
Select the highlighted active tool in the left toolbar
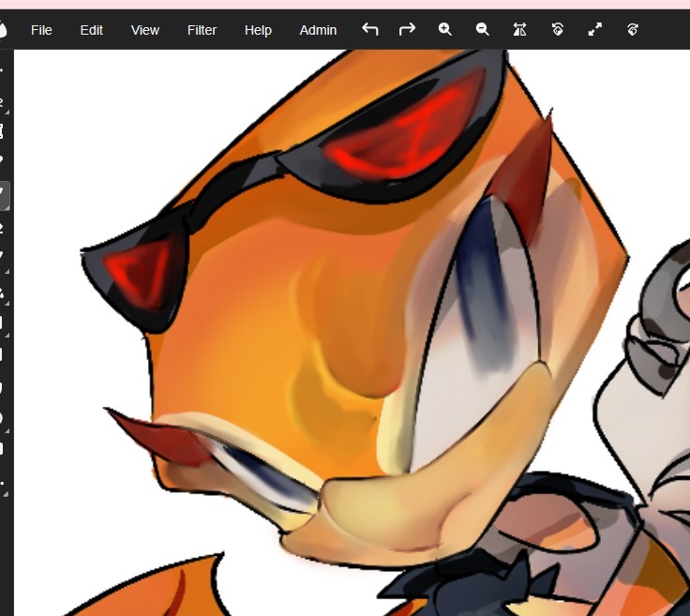(4, 195)
